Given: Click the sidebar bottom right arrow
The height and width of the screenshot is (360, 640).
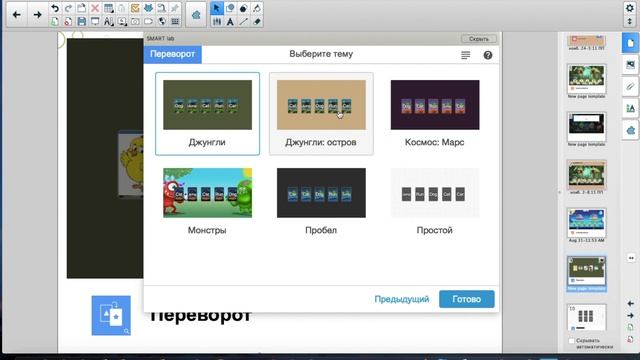Looking at the screenshot, I should [x=631, y=316].
